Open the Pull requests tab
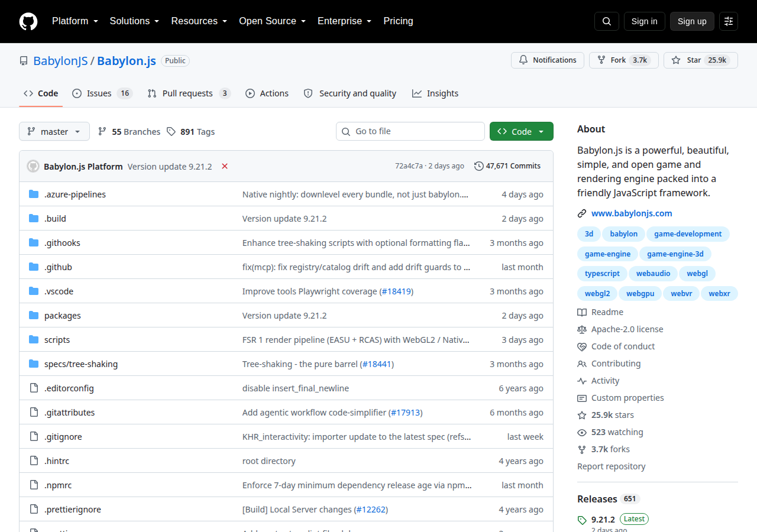Image resolution: width=757 pixels, height=532 pixels. coord(189,93)
